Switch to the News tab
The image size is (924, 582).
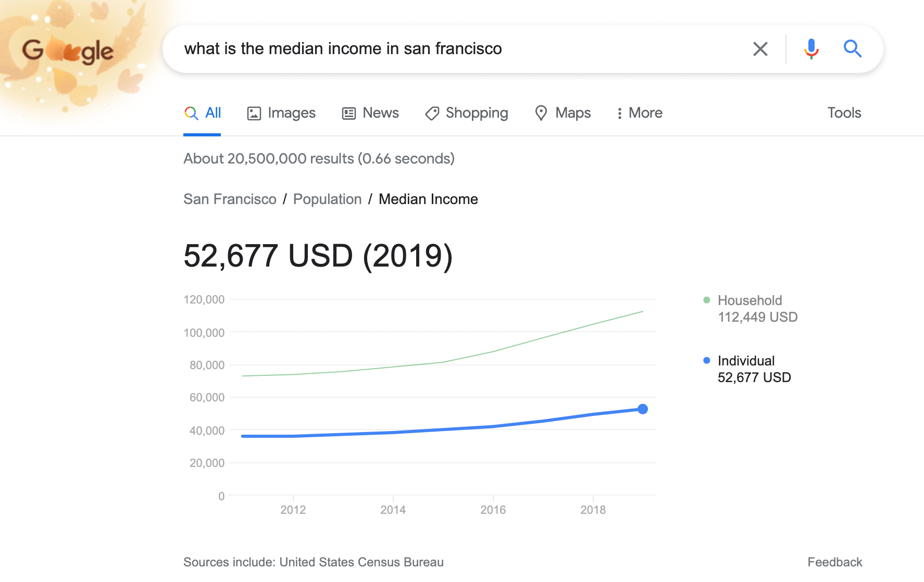tap(380, 113)
